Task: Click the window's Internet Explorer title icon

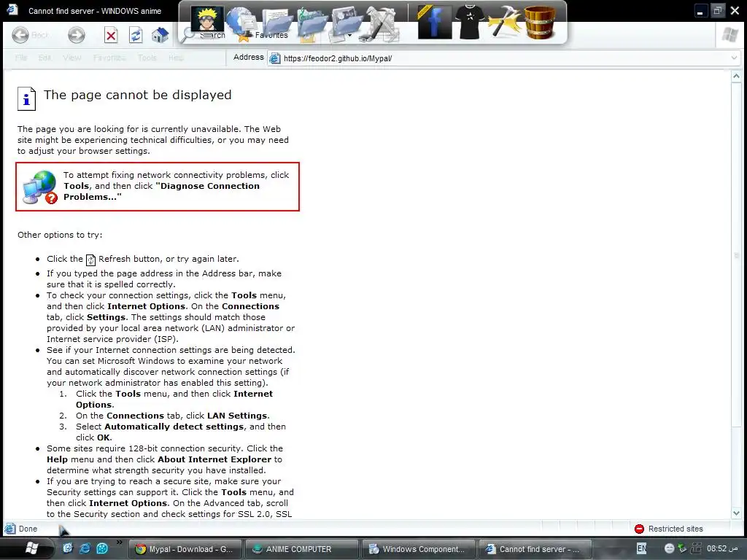Action: pyautogui.click(x=12, y=10)
